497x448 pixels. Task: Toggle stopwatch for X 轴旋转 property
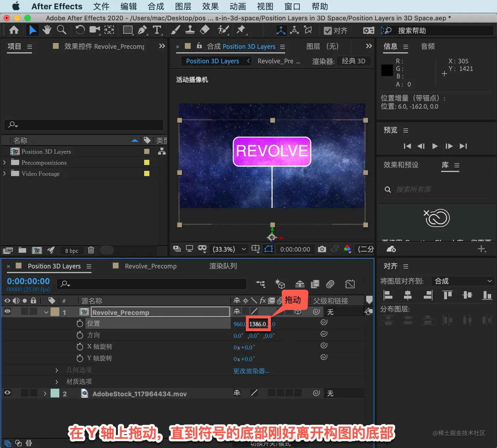[x=80, y=346]
